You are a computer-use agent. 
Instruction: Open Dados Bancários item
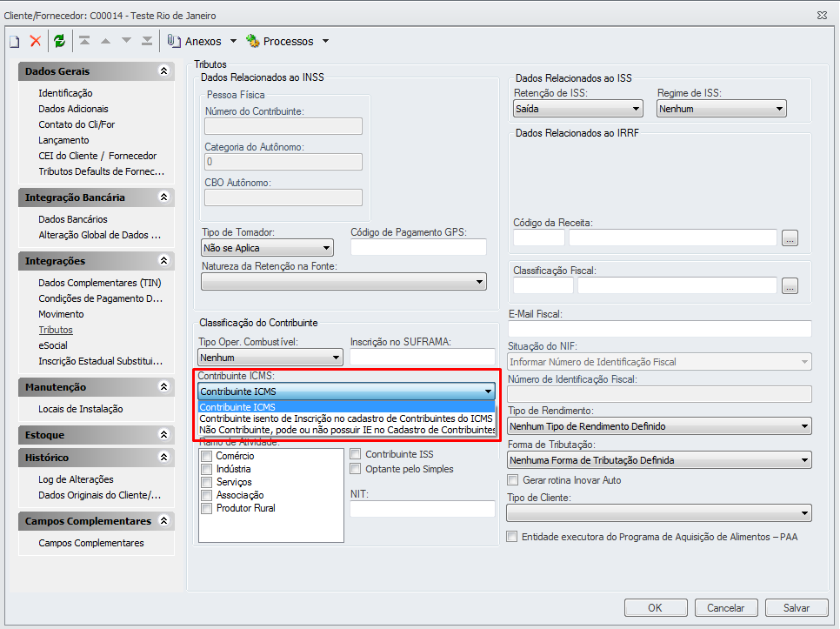[x=73, y=219]
